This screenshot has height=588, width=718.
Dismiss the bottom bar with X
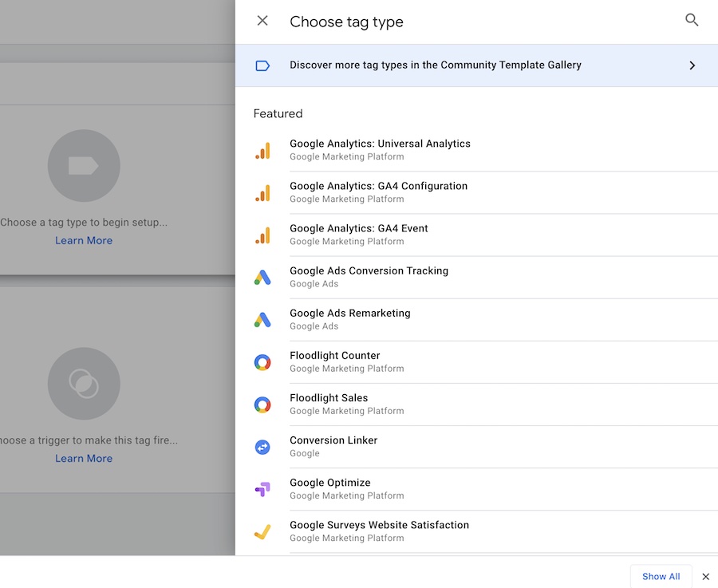(705, 577)
